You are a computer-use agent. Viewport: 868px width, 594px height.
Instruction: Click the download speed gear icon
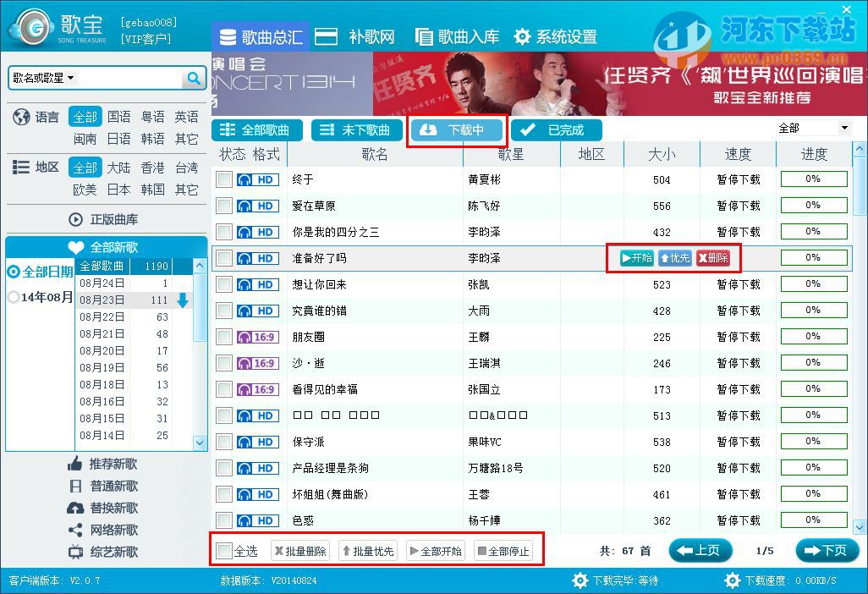733,580
